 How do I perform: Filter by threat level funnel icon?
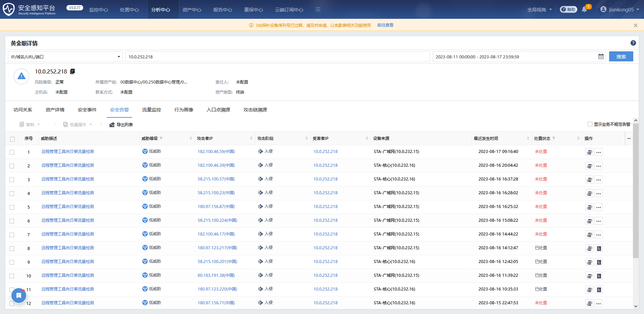(x=161, y=138)
